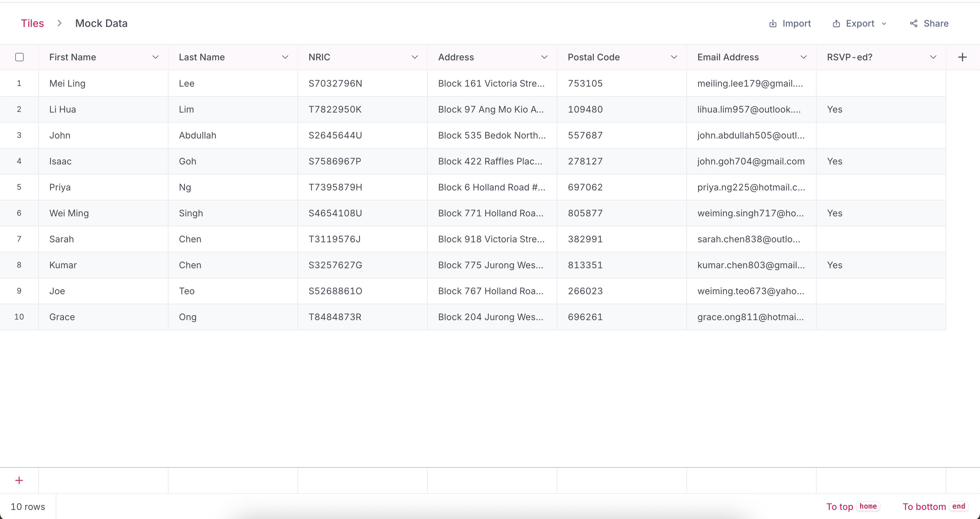Viewport: 980px width, 519px height.
Task: Select the Email Address column header
Action: point(728,57)
